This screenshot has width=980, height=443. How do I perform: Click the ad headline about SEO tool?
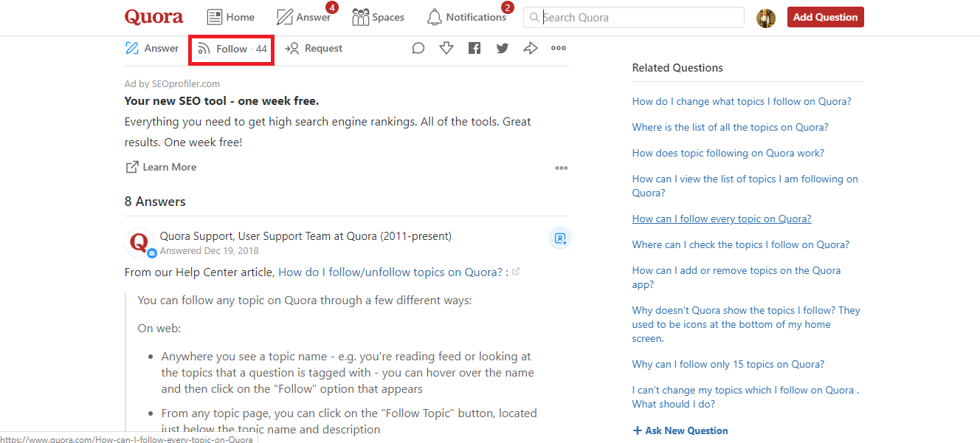221,101
